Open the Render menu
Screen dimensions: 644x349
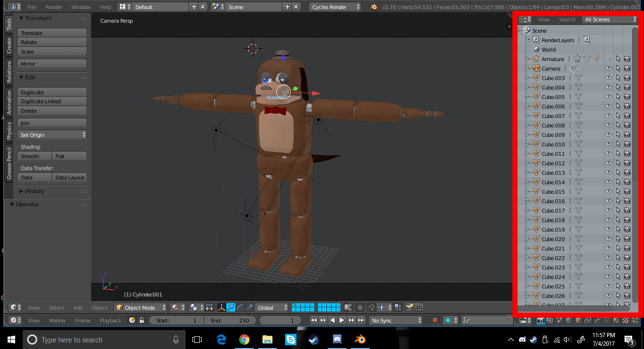54,7
